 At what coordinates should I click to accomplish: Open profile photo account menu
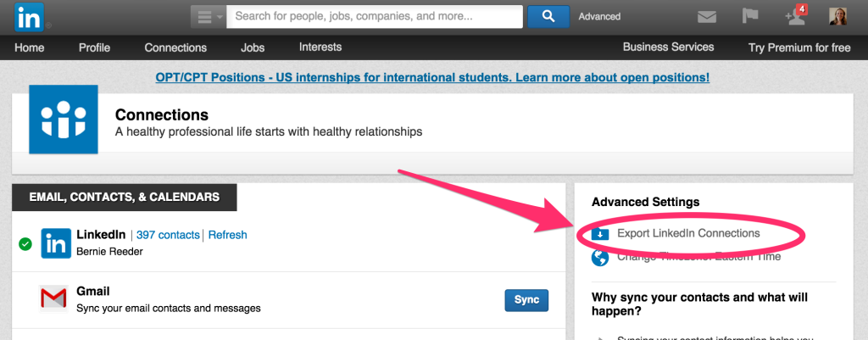click(837, 16)
